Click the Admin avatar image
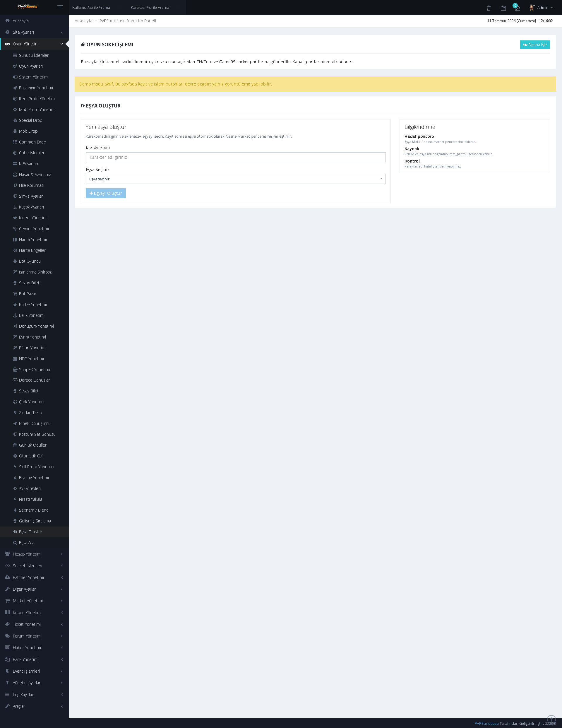This screenshot has width=562, height=728. click(x=532, y=7)
